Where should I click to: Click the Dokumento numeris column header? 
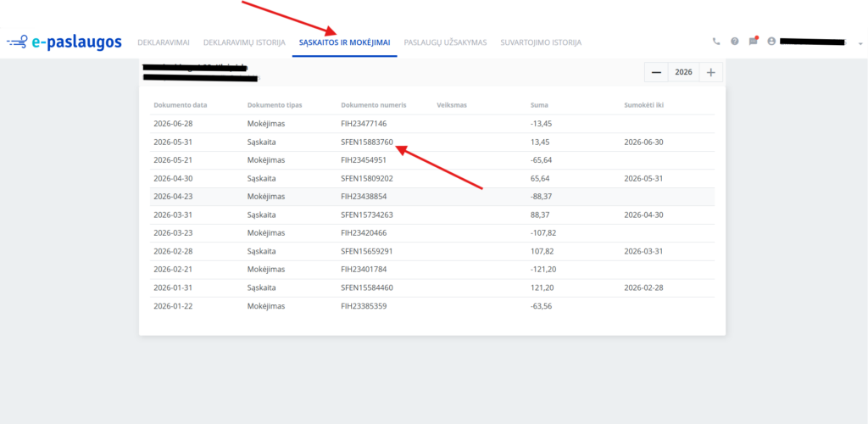pos(374,105)
